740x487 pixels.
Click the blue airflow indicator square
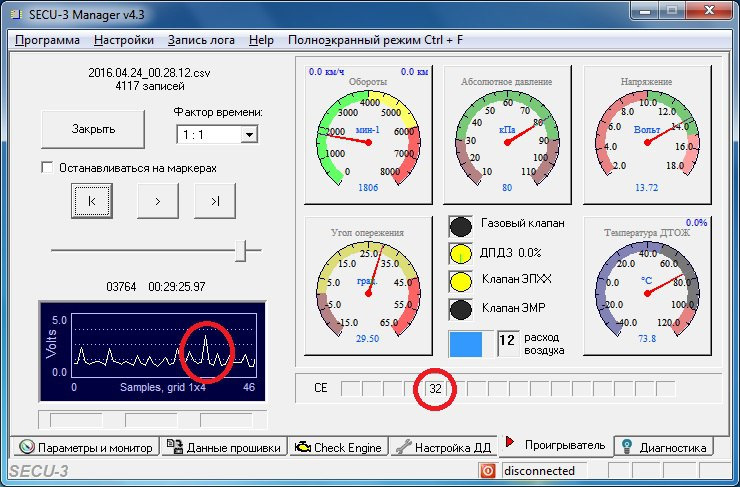(x=466, y=344)
